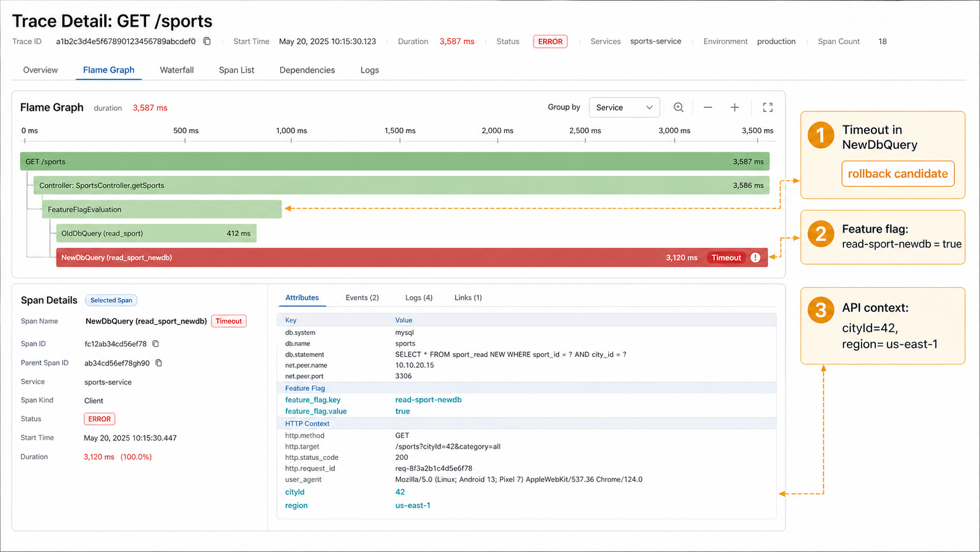980x552 pixels.
Task: Click the net.peer.port value 3306
Action: tap(403, 376)
